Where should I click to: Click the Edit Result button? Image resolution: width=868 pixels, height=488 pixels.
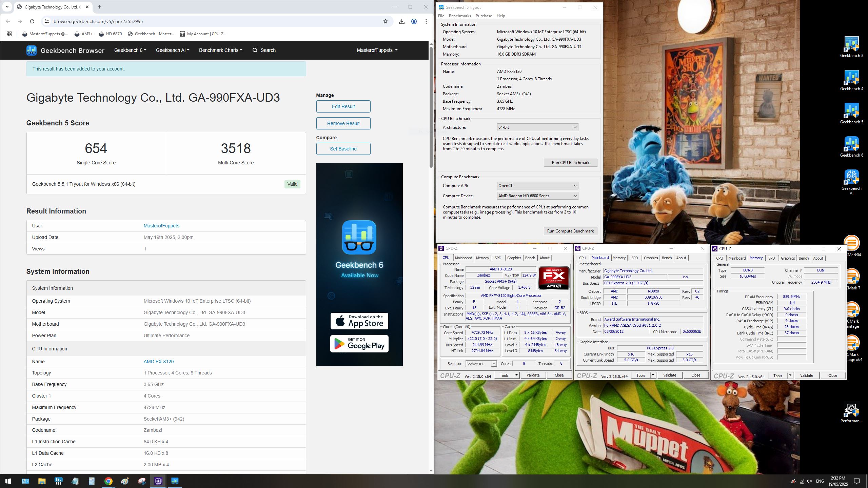343,106
